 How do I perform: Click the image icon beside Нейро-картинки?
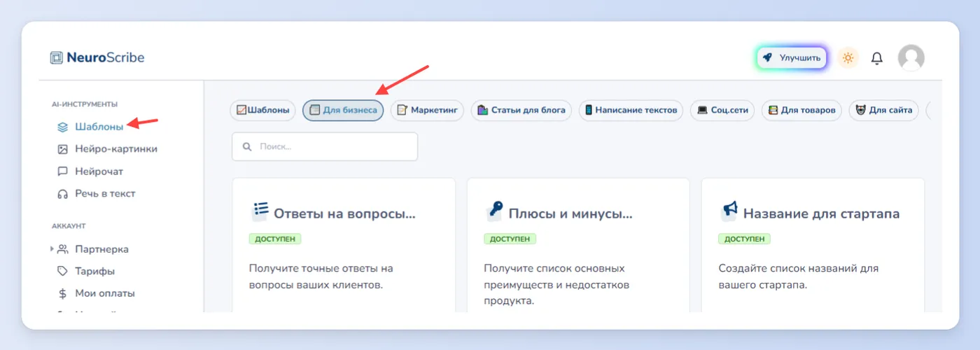pos(62,149)
